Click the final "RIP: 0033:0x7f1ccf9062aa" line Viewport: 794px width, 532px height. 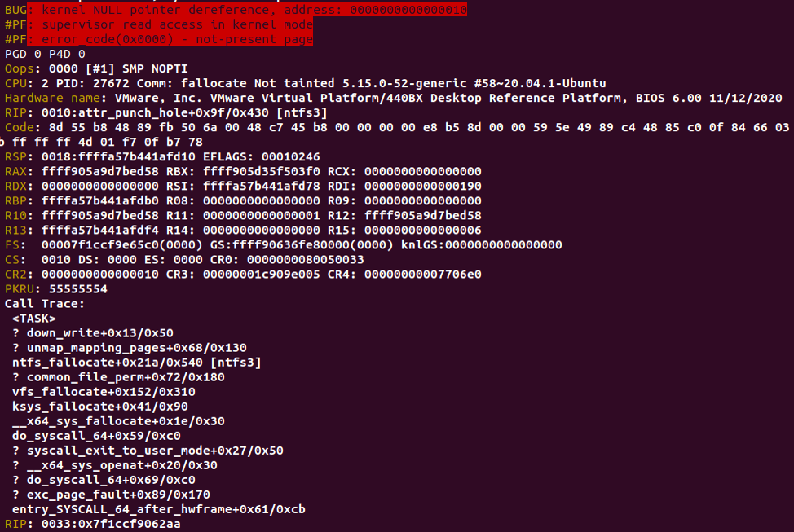click(92, 523)
